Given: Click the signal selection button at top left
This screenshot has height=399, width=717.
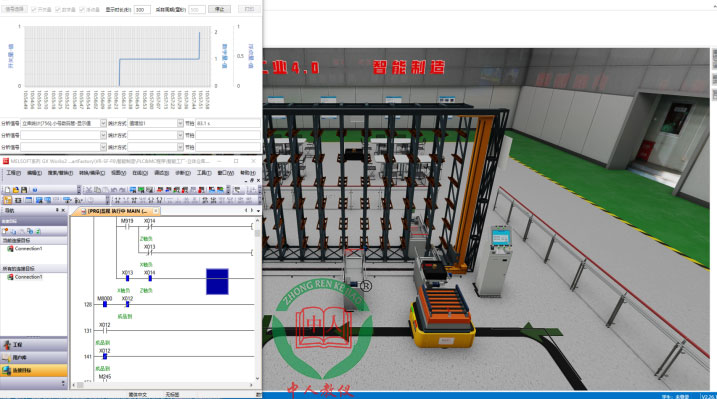Looking at the screenshot, I should [x=14, y=9].
